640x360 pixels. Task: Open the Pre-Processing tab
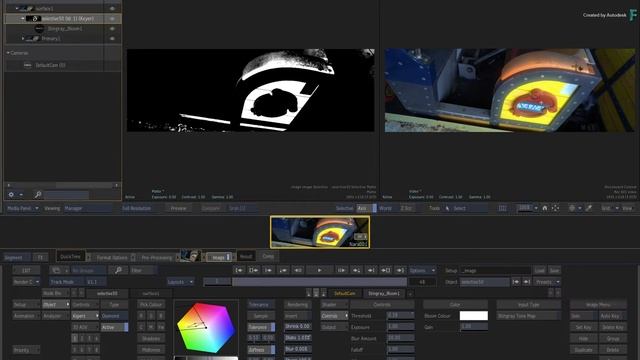(x=156, y=257)
